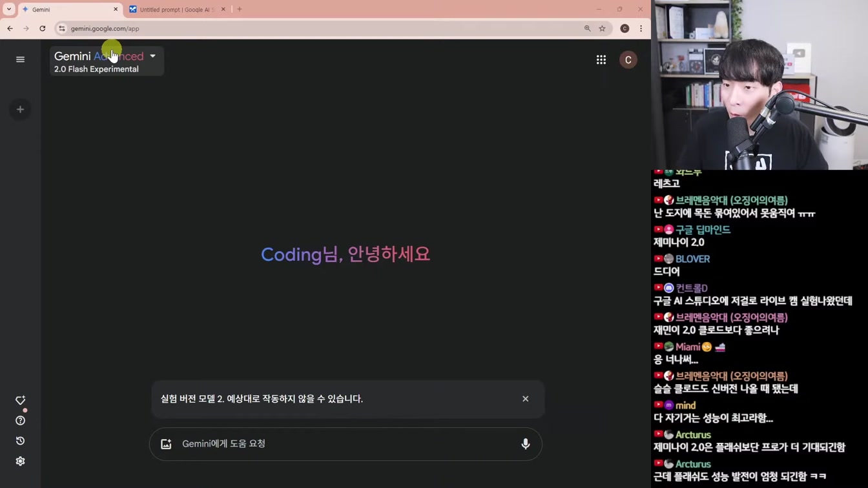This screenshot has height=488, width=868.
Task: Go forward in the browser
Action: click(x=26, y=28)
